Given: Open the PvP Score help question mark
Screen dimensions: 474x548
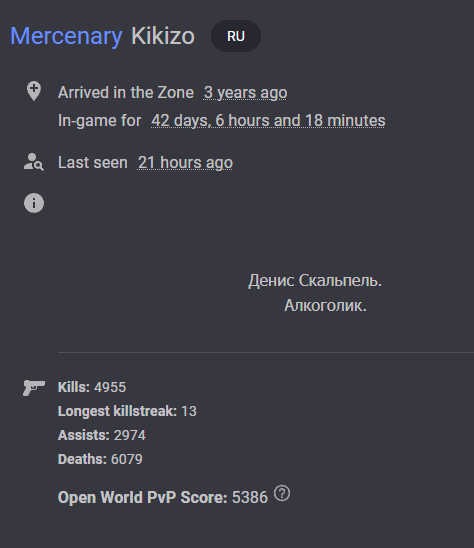Looking at the screenshot, I should [282, 493].
